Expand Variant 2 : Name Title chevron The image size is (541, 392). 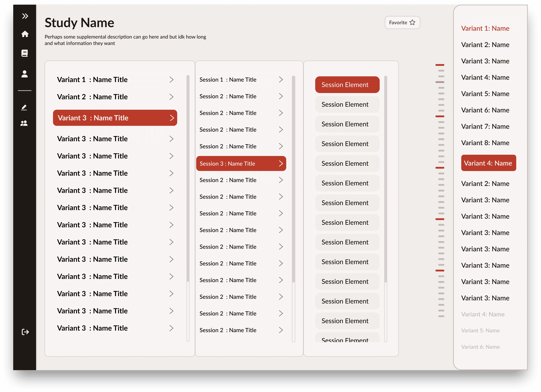click(x=171, y=97)
